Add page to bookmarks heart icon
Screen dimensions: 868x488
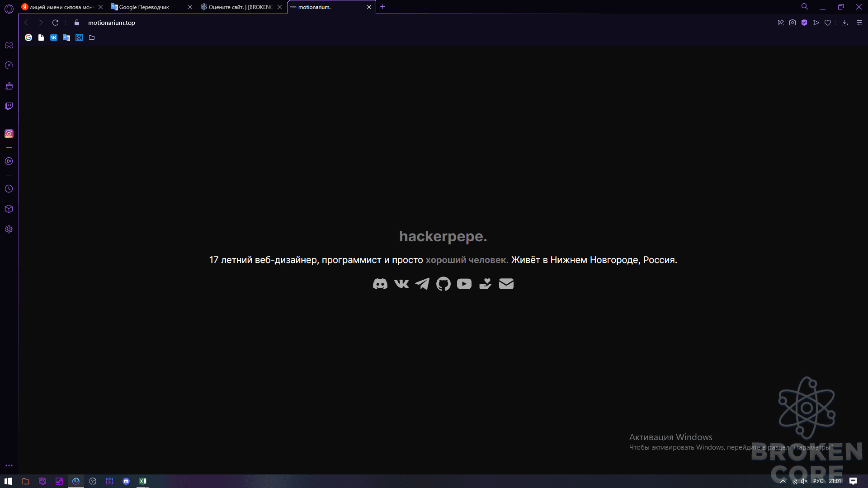[828, 23]
